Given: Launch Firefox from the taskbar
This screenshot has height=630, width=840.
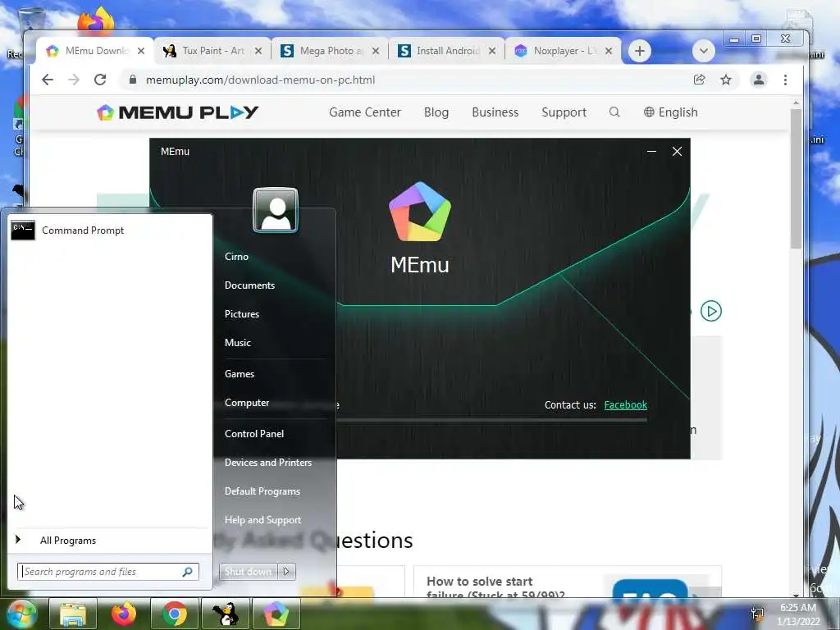Looking at the screenshot, I should (x=124, y=614).
